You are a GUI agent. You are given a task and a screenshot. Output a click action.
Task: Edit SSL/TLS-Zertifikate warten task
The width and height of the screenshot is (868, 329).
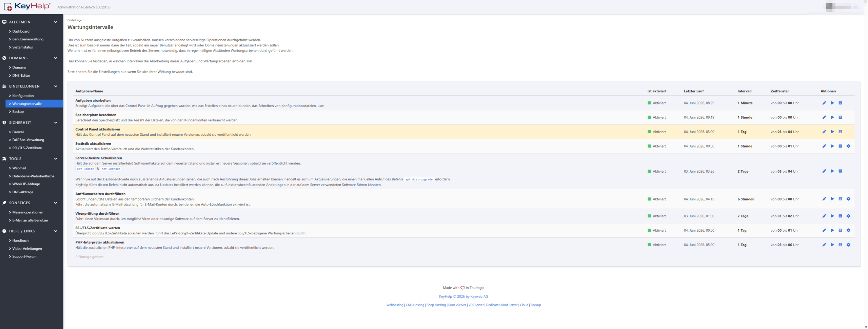click(824, 230)
